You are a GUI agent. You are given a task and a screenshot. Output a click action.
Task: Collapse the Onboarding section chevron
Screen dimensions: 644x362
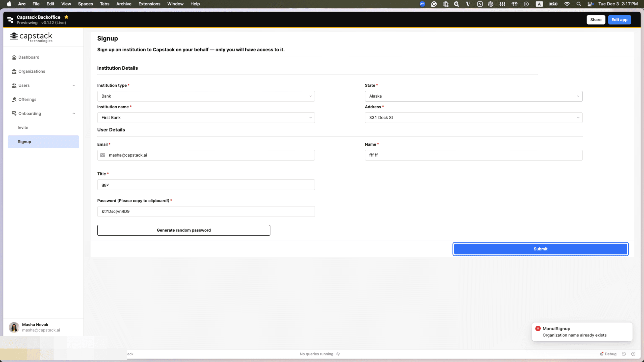pos(74,113)
